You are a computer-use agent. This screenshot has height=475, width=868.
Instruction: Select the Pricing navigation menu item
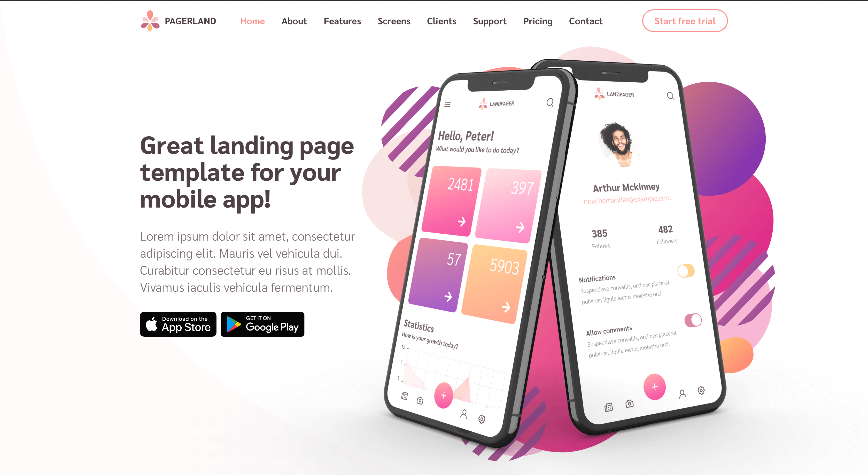tap(538, 21)
